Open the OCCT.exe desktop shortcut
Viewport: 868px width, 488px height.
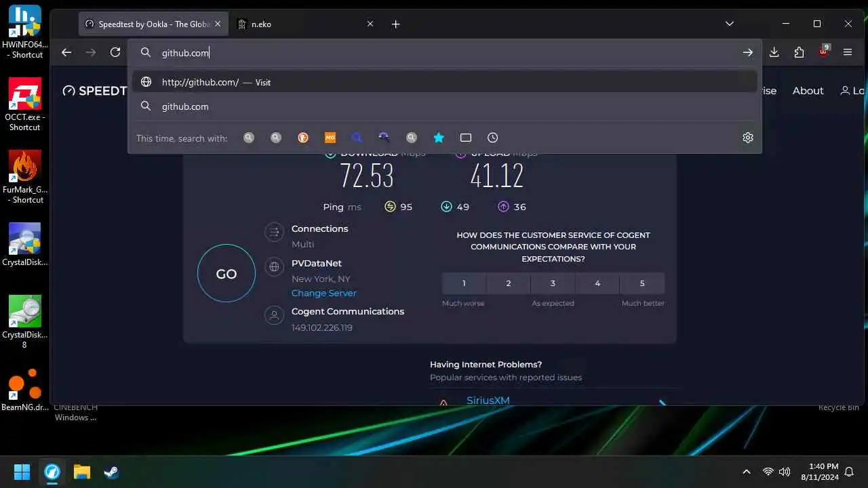coord(25,105)
